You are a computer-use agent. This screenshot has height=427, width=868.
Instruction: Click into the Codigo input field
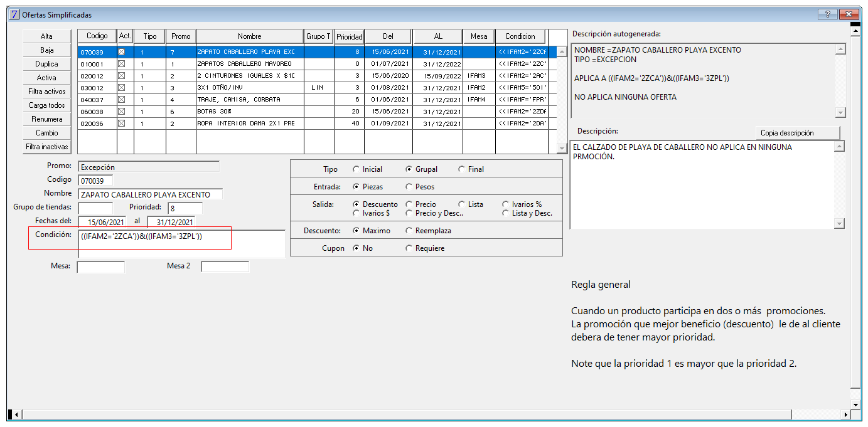point(95,181)
